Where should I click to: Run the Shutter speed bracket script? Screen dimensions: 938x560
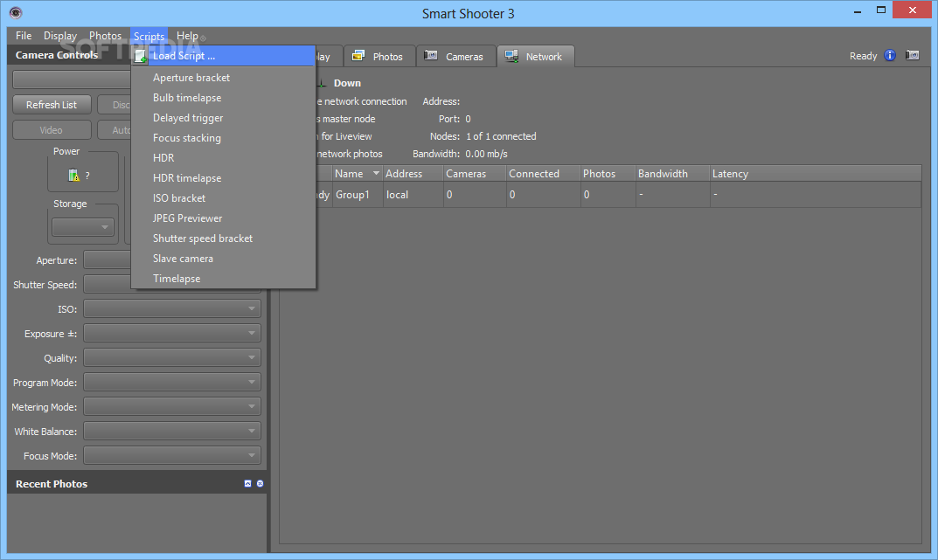coord(223,239)
